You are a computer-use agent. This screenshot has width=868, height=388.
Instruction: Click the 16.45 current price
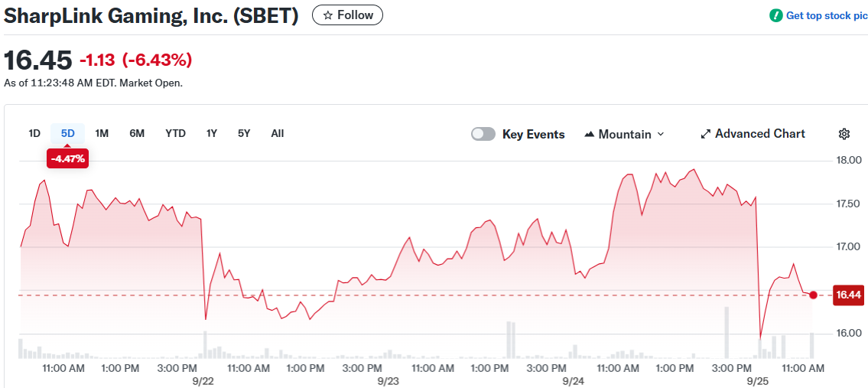(38, 60)
